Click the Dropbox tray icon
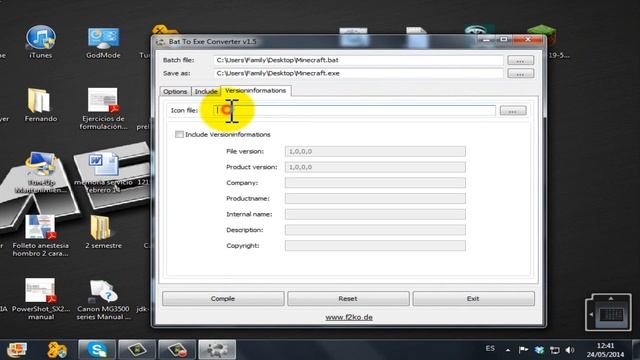This screenshot has width=640, height=360. (x=539, y=350)
